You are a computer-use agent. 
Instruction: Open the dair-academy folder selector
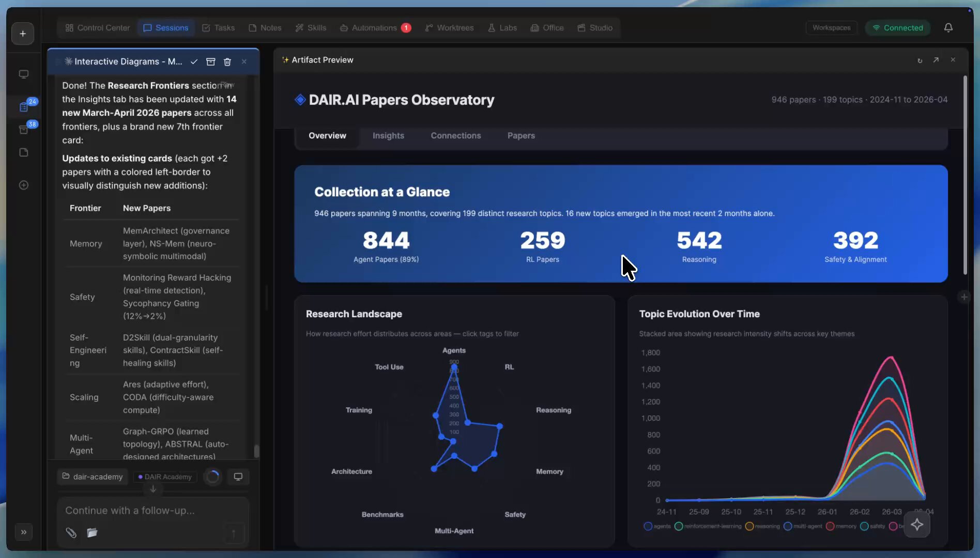click(x=93, y=476)
